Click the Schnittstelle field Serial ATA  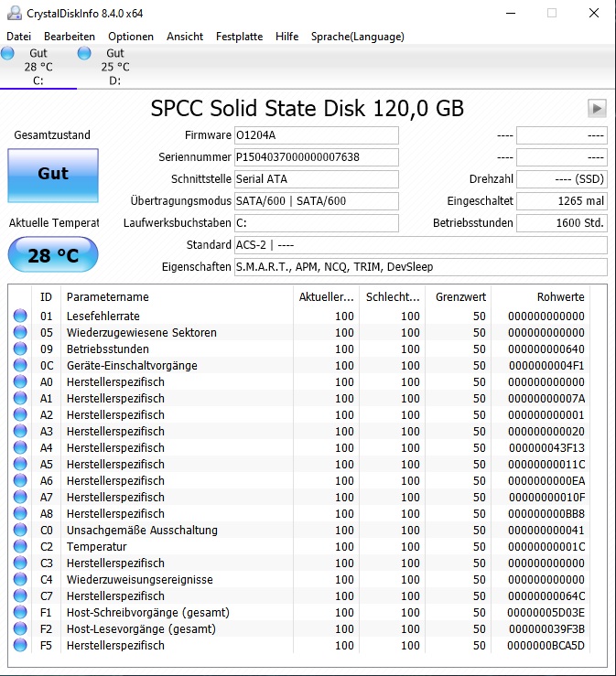[316, 179]
